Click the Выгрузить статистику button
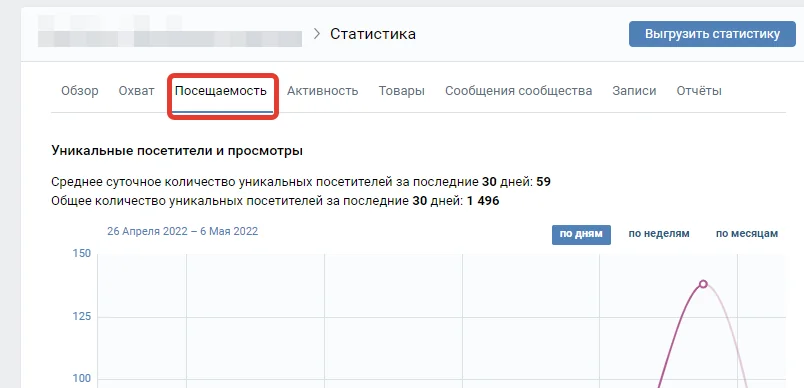Image resolution: width=804 pixels, height=388 pixels. click(712, 34)
